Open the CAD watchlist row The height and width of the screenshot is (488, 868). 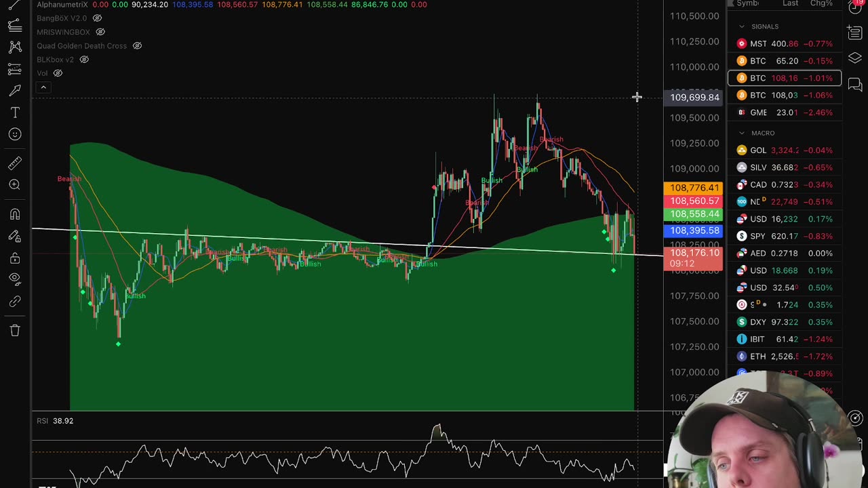tap(785, 184)
